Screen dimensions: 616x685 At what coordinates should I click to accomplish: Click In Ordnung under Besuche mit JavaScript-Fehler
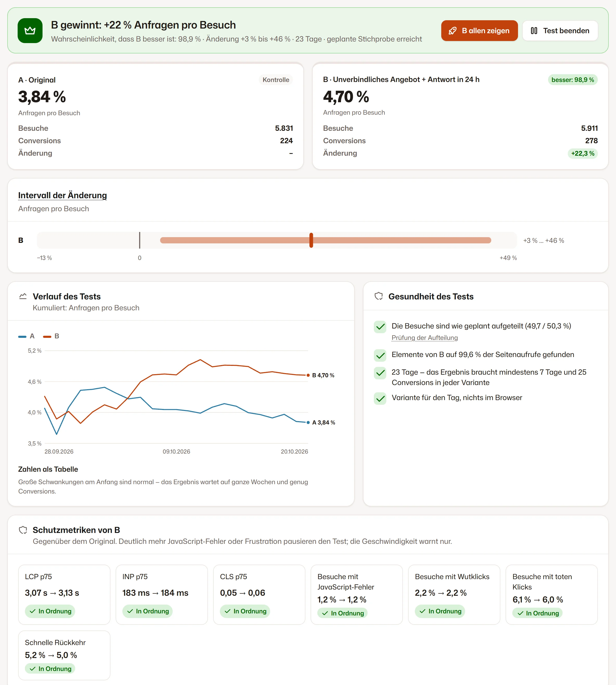(342, 613)
